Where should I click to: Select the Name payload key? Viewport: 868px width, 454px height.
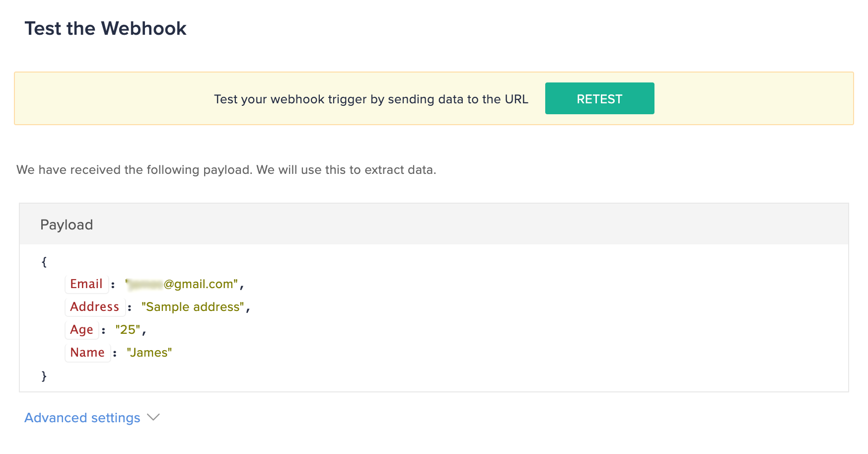pos(87,353)
